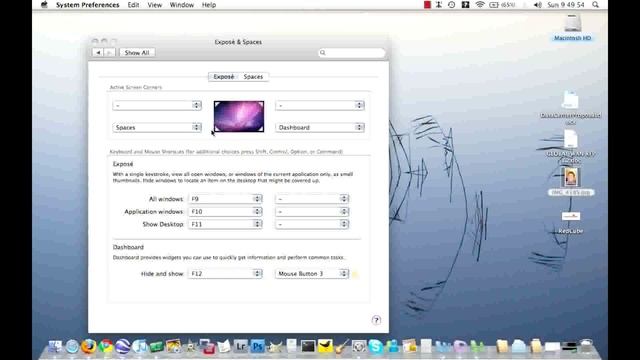Screen dimensions: 640x360
Task: Click the Show All button
Action: (137, 53)
